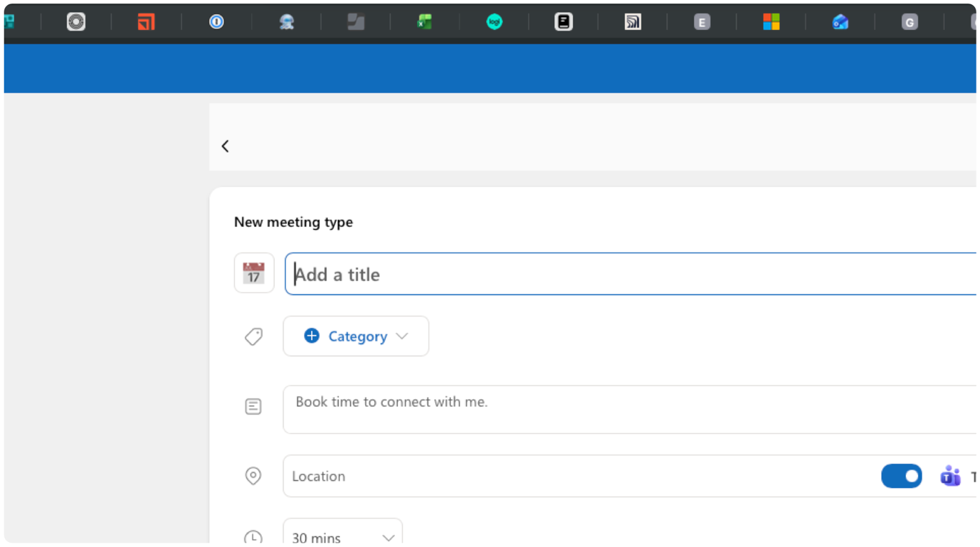Viewport: 980px width, 547px height.
Task: Open the gray letter E tab
Action: pyautogui.click(x=702, y=22)
